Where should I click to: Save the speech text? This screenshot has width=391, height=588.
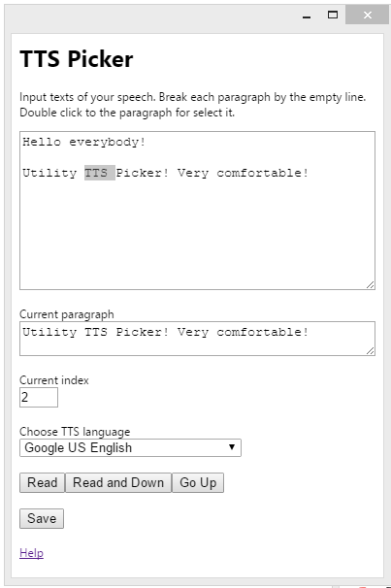click(42, 519)
